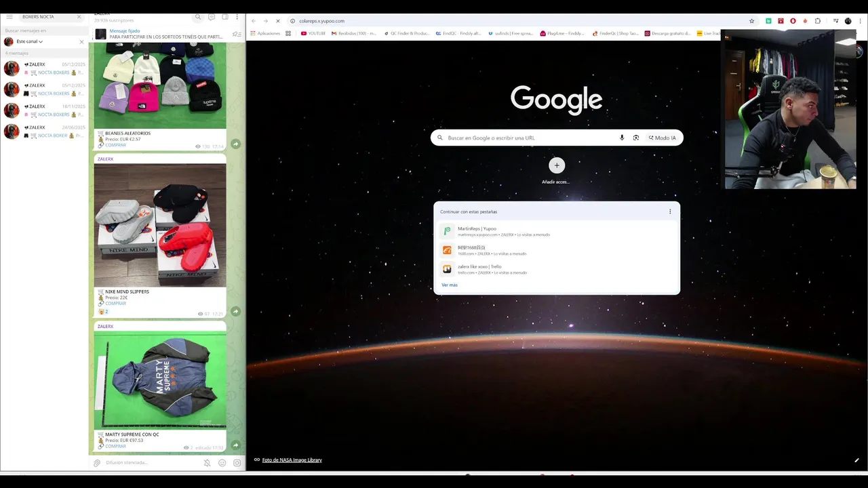The width and height of the screenshot is (868, 488).
Task: Open Foto de NASA Image Library link
Action: [x=292, y=460]
